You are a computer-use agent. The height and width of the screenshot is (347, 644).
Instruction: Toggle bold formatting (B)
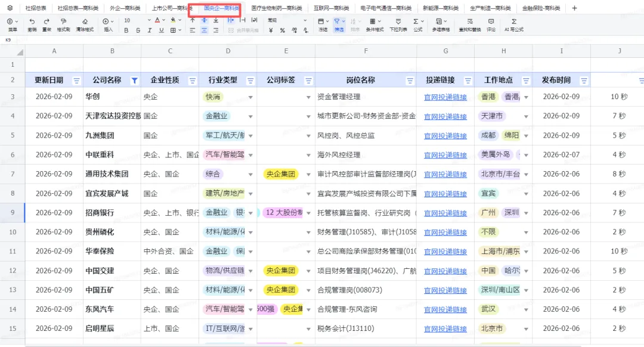126,30
